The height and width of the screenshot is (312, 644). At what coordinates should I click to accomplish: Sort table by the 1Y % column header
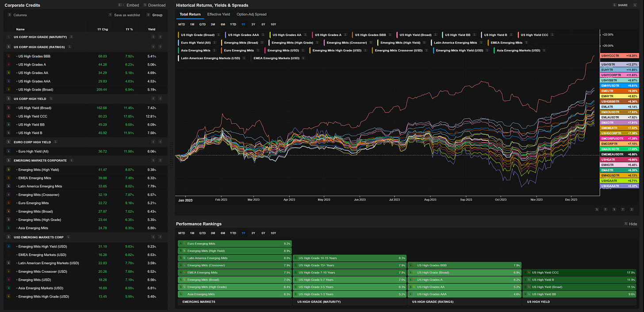[129, 29]
